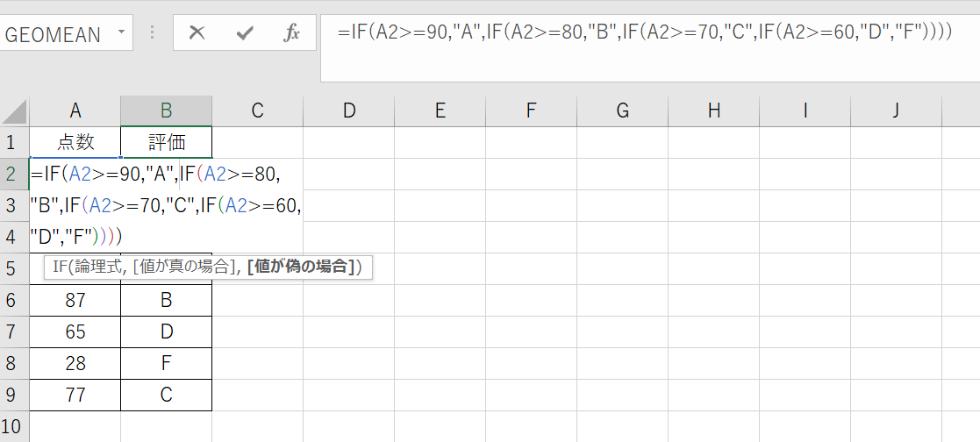This screenshot has width=980, height=442.
Task: Click the Cancel (X) formula entry icon
Action: tap(197, 33)
